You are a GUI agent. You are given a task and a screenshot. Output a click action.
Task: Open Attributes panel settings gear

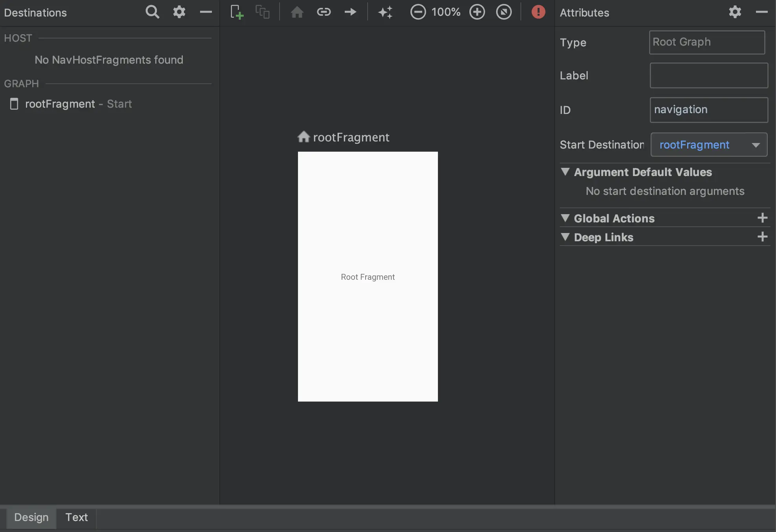pos(735,12)
